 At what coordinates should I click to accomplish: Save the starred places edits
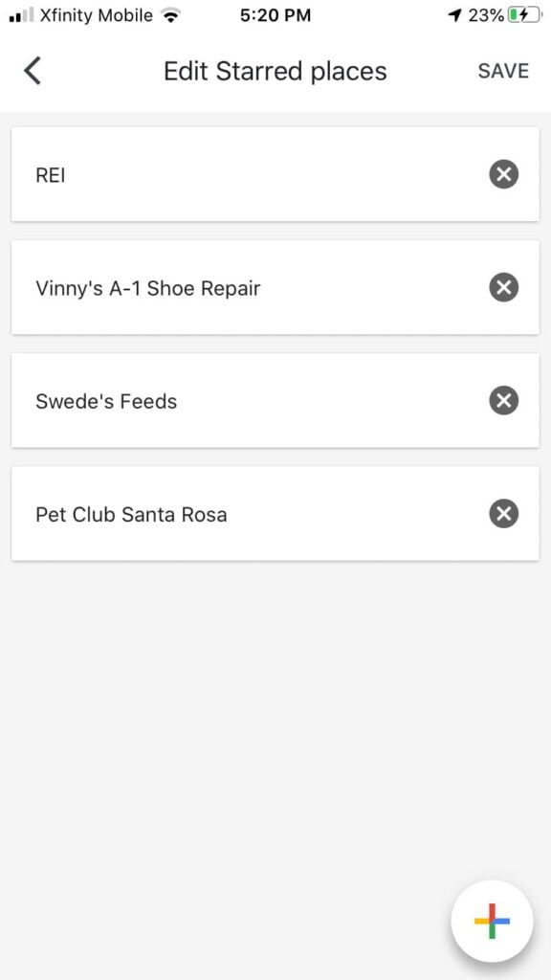point(503,71)
